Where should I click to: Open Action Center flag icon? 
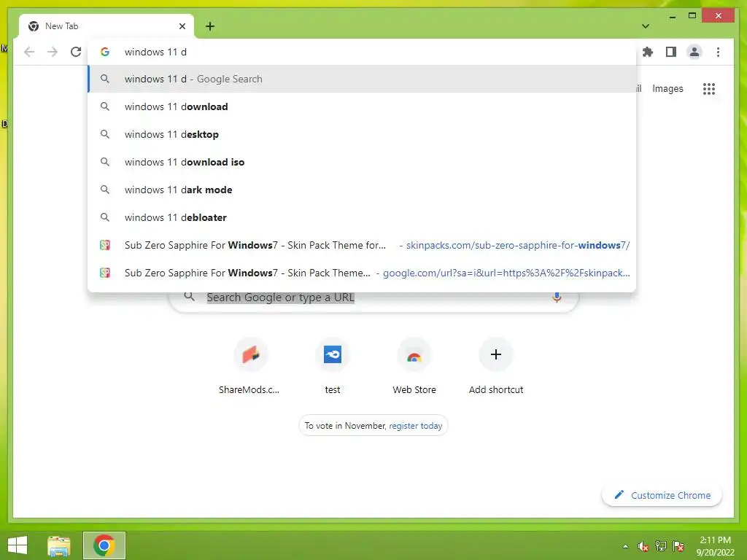(x=678, y=546)
